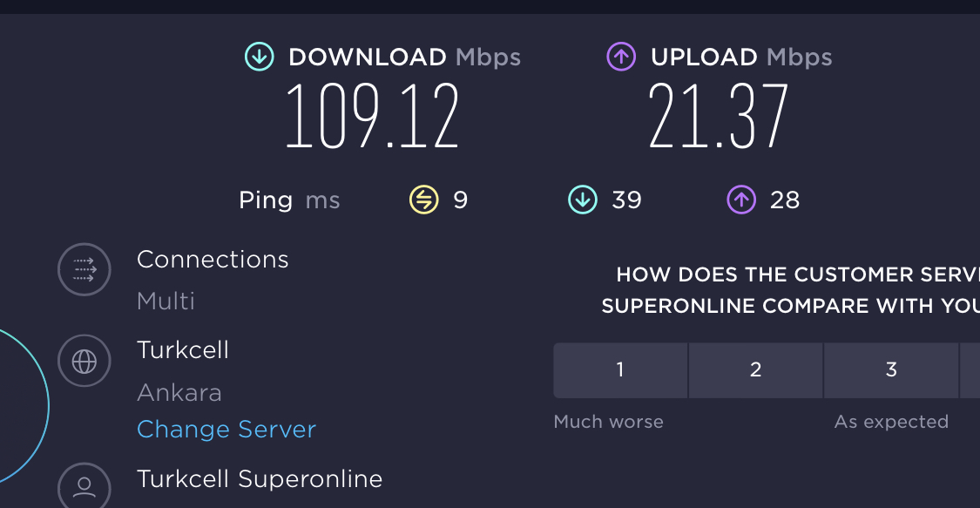Click the purple upload latency icon

[x=741, y=200]
